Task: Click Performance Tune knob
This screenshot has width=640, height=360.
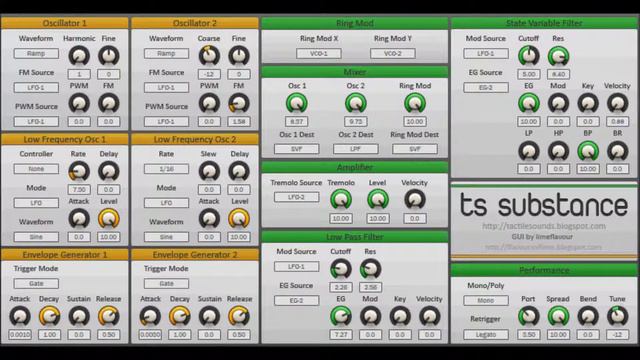Action: click(618, 317)
